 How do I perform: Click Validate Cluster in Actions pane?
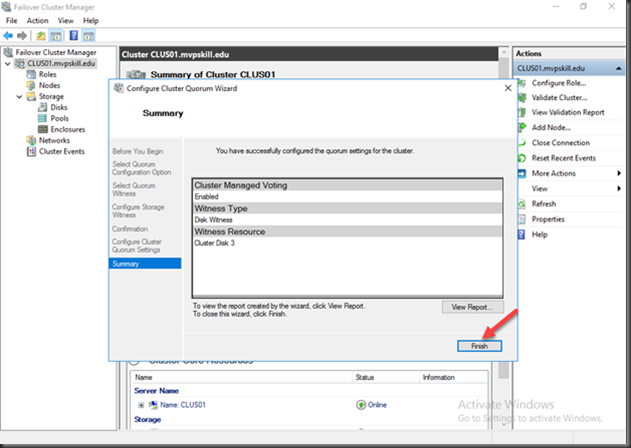click(559, 98)
